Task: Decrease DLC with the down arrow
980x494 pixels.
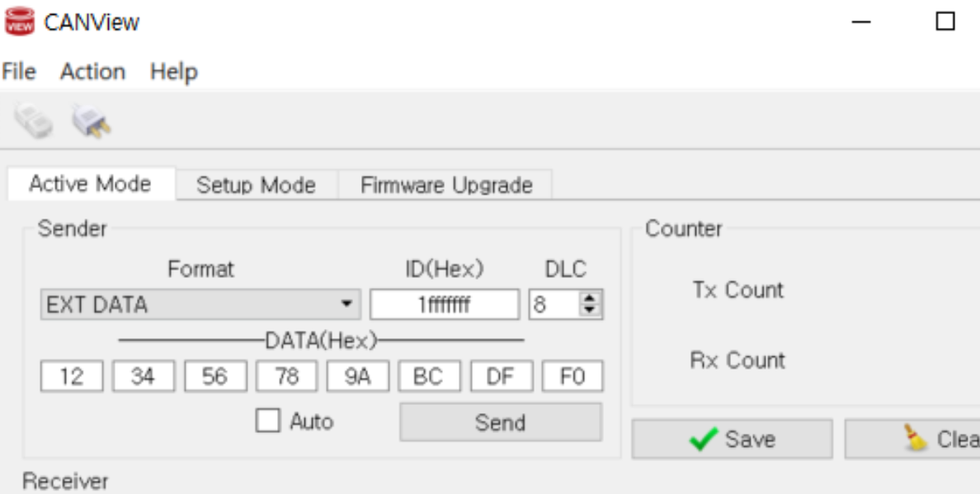Action: (589, 310)
